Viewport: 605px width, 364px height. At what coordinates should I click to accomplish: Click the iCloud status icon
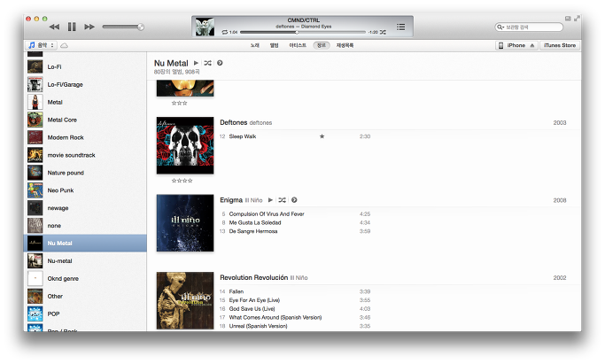tap(64, 45)
